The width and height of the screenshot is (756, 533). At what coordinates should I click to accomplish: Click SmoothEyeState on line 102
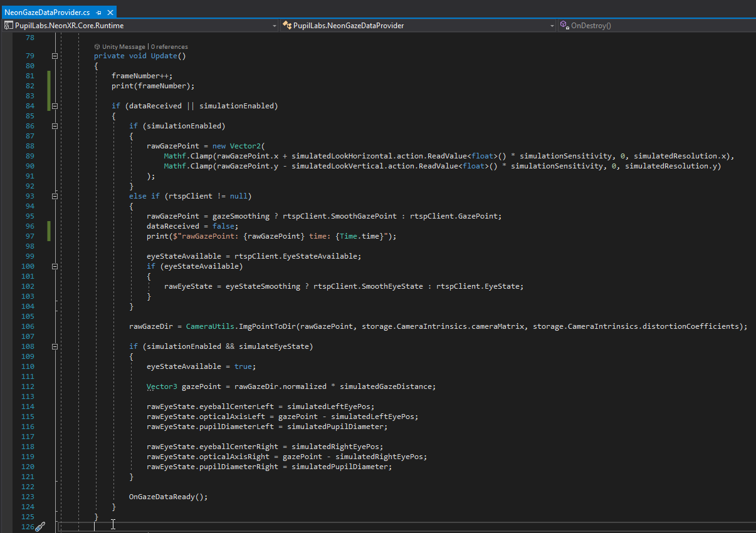(x=392, y=286)
